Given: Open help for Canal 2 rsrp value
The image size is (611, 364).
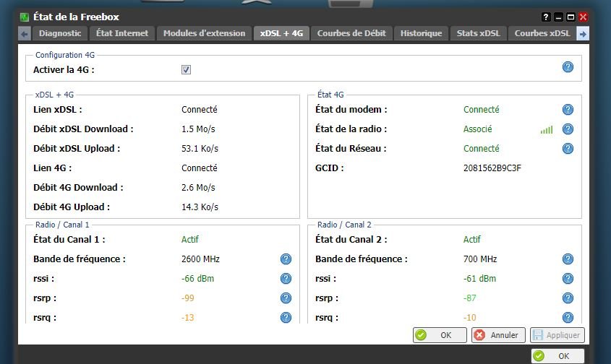Looking at the screenshot, I should tap(568, 298).
